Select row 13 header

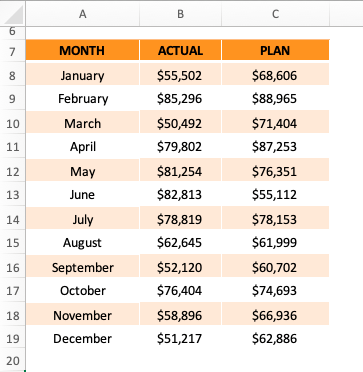[x=12, y=195]
